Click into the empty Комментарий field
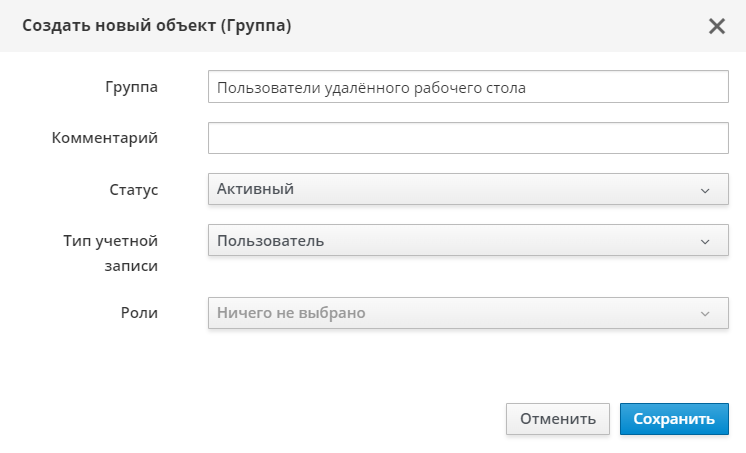 pos(467,138)
